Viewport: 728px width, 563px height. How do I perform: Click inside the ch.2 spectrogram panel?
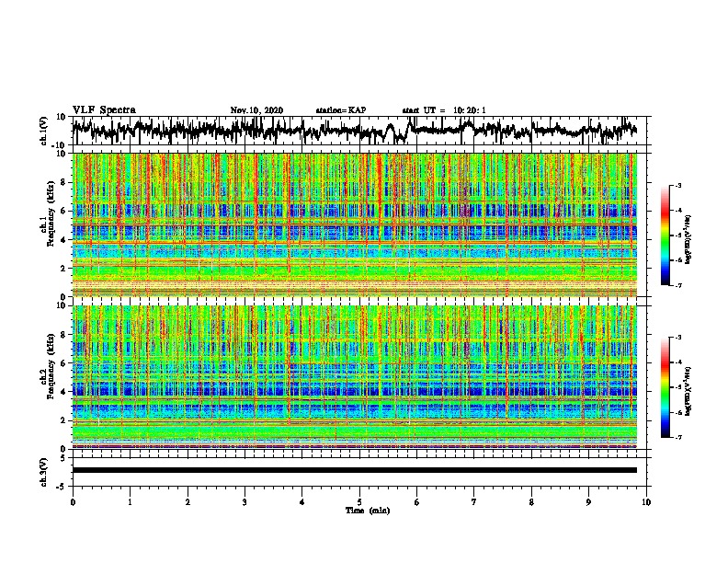click(354, 377)
